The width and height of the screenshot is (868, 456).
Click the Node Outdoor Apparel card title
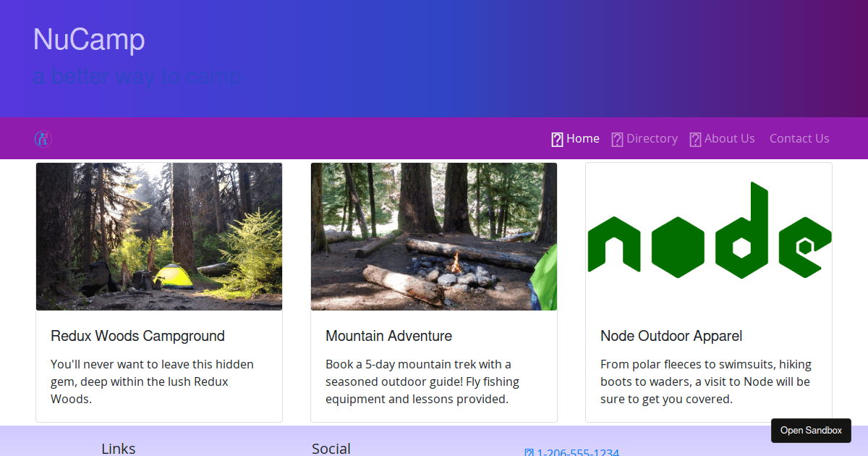[x=671, y=336]
